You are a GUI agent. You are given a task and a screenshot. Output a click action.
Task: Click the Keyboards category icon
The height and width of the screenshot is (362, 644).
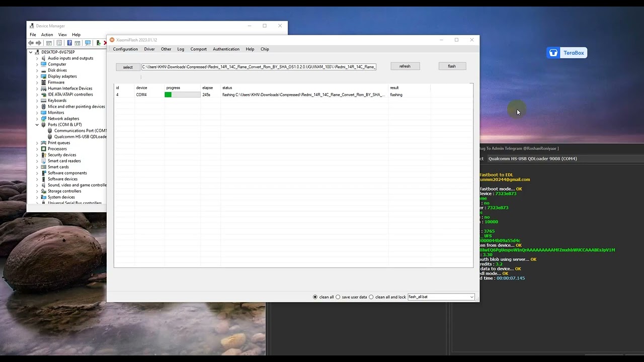[x=44, y=101]
